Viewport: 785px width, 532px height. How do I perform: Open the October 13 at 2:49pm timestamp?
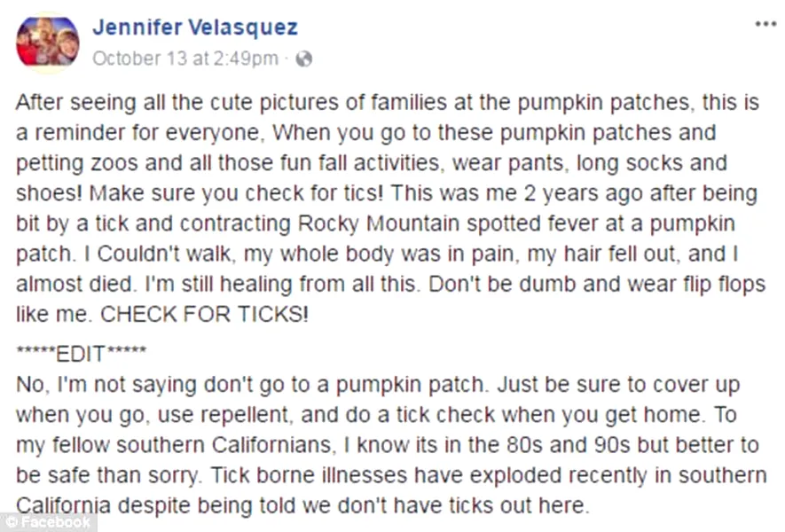184,59
